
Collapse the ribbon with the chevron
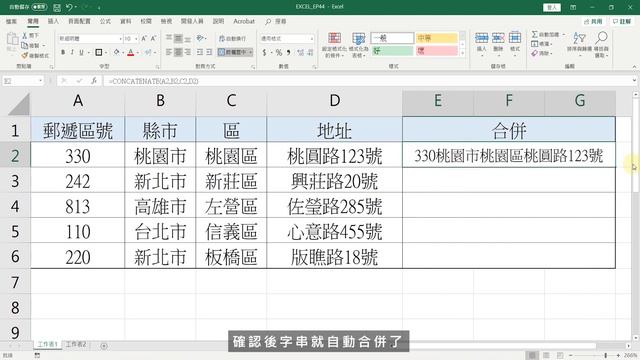click(x=634, y=67)
